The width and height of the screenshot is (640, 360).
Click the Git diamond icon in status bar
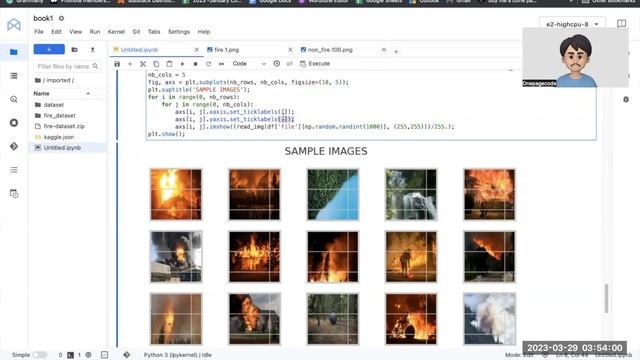click(x=127, y=355)
